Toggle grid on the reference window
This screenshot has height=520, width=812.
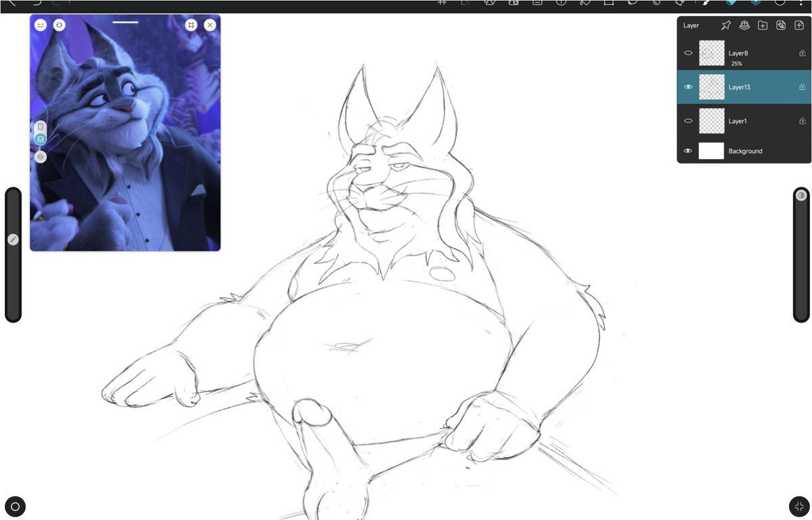(x=191, y=25)
